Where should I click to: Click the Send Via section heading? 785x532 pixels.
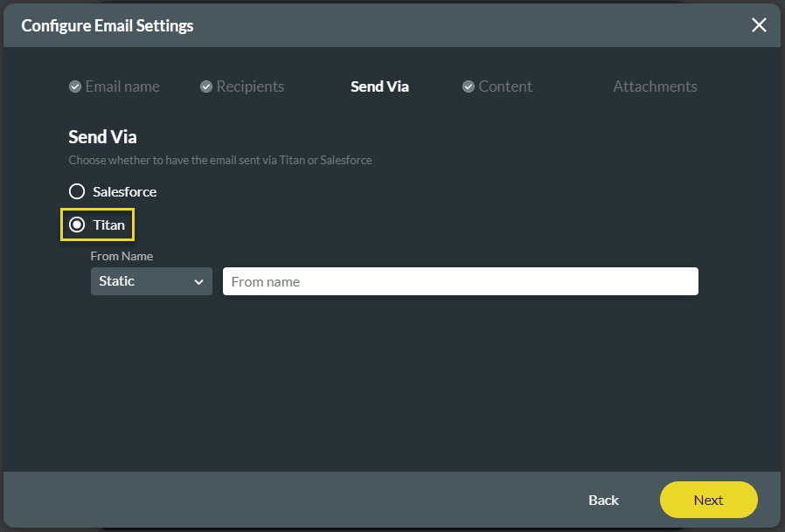[103, 137]
